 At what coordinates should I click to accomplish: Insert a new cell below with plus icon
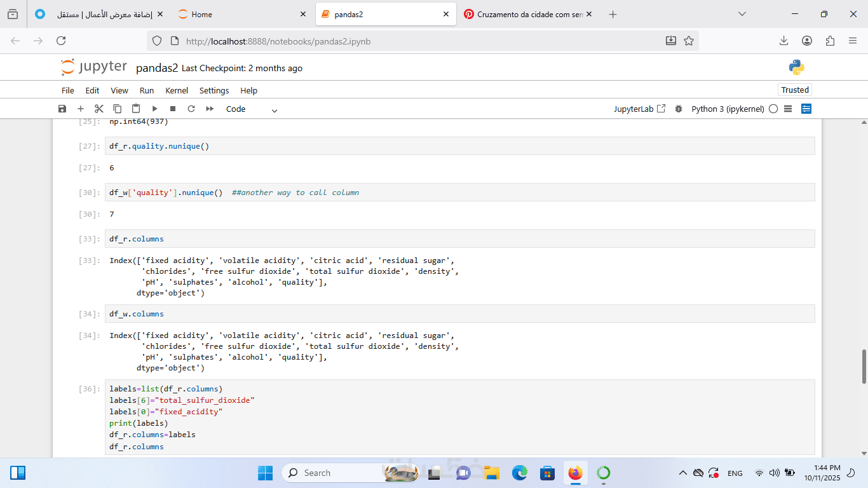[81, 109]
